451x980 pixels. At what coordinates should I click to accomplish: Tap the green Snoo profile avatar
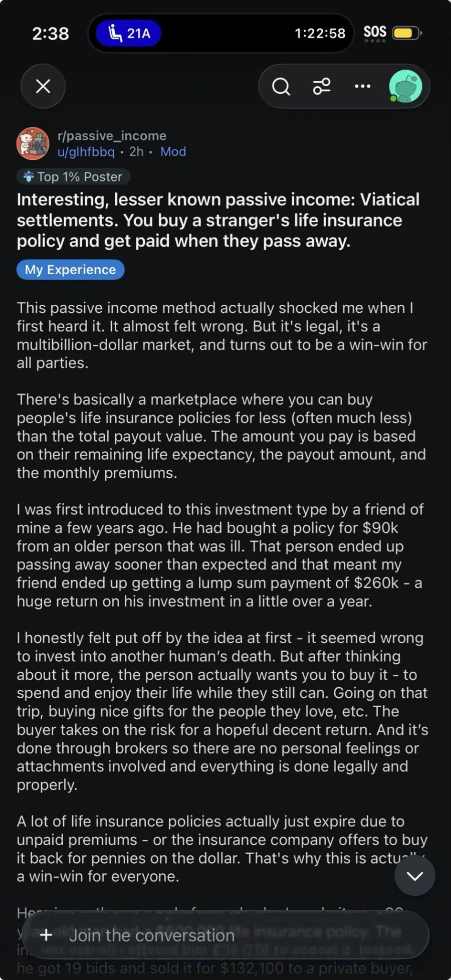click(x=406, y=86)
